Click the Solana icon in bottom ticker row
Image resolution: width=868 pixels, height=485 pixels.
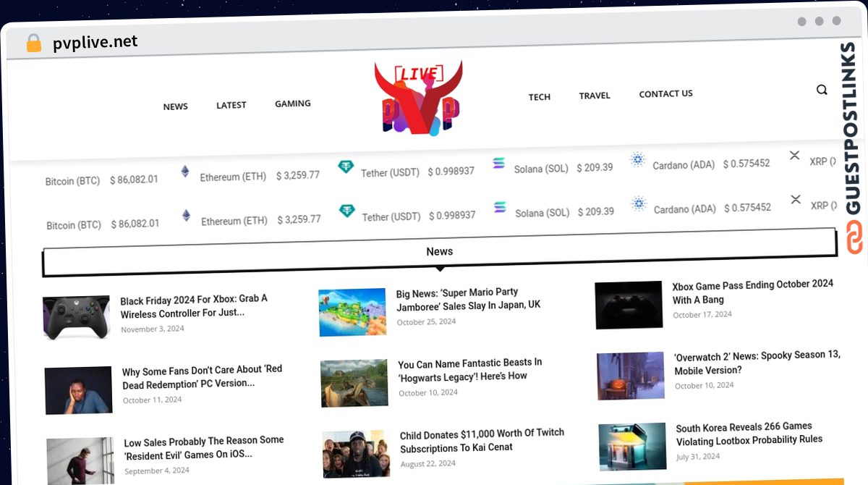tap(500, 208)
